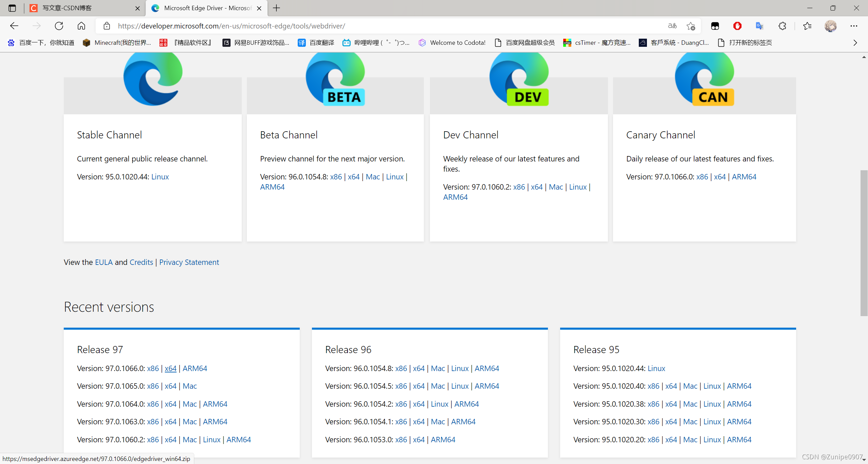
Task: Click the browser Refresh icon
Action: coord(59,26)
